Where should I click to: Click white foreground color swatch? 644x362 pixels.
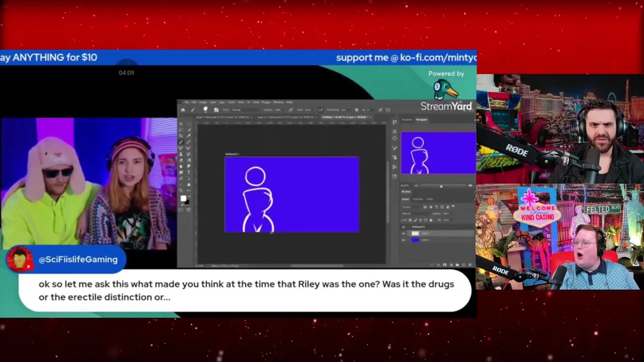pyautogui.click(x=183, y=198)
